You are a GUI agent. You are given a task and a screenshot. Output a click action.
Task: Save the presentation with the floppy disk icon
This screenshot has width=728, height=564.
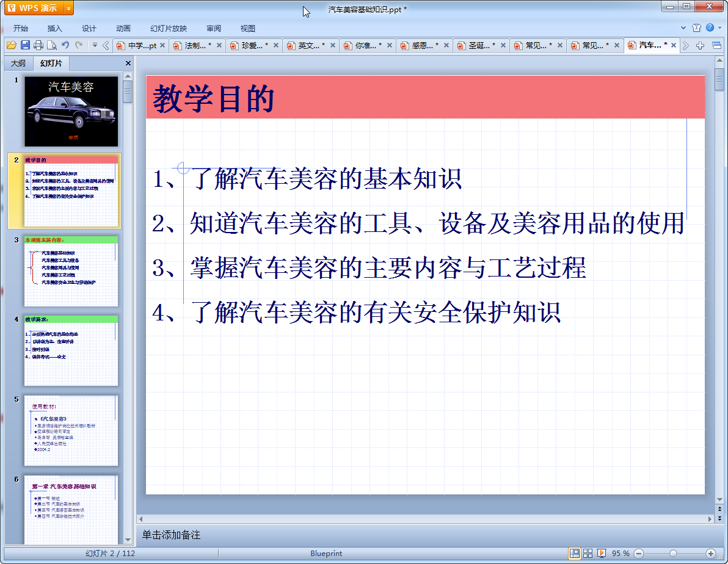pos(25,45)
